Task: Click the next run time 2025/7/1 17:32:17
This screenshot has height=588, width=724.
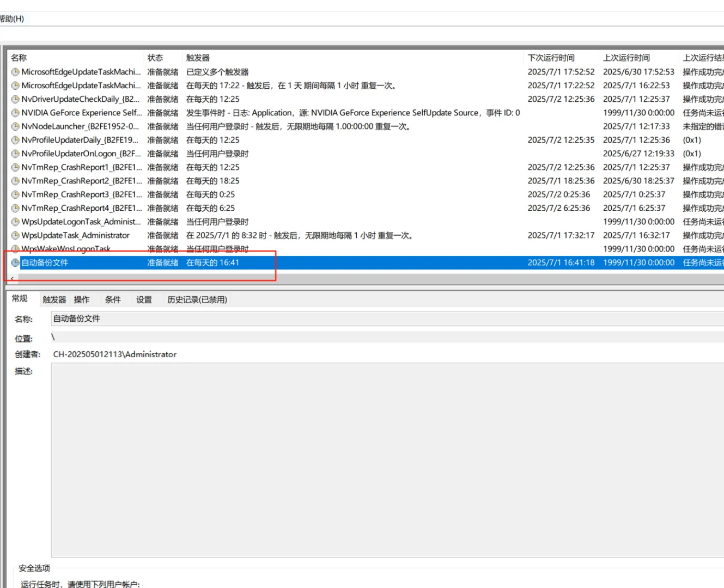Action: tap(561, 235)
